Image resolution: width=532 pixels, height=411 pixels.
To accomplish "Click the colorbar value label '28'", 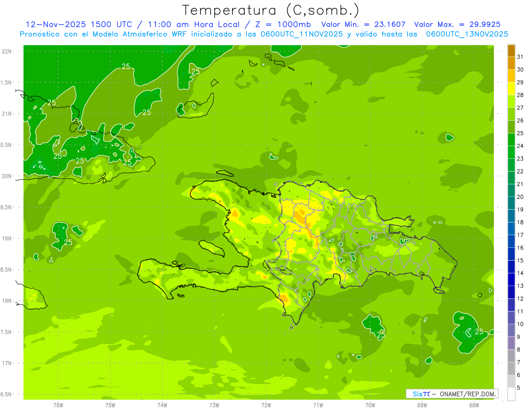I will point(520,95).
